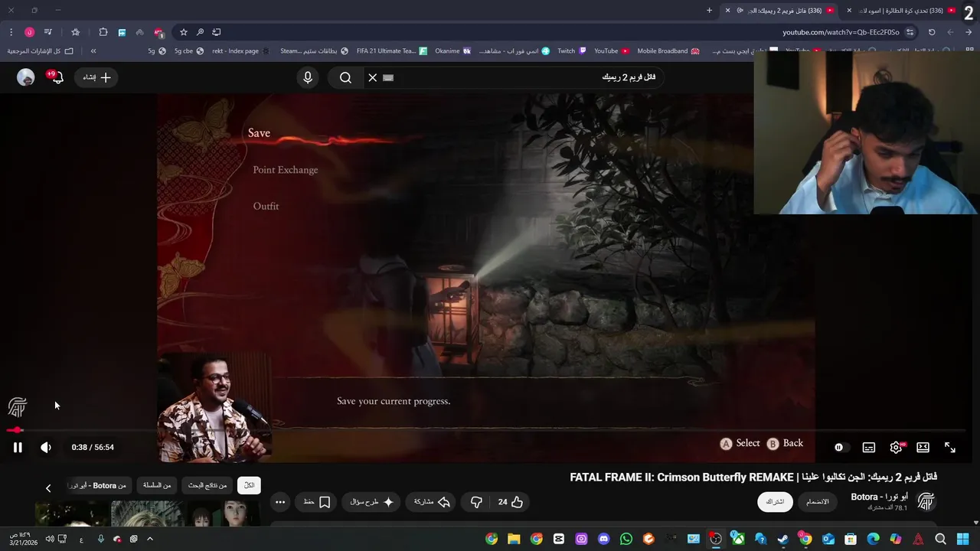Select the من Botora chip
The height and width of the screenshot is (551, 980).
97,485
